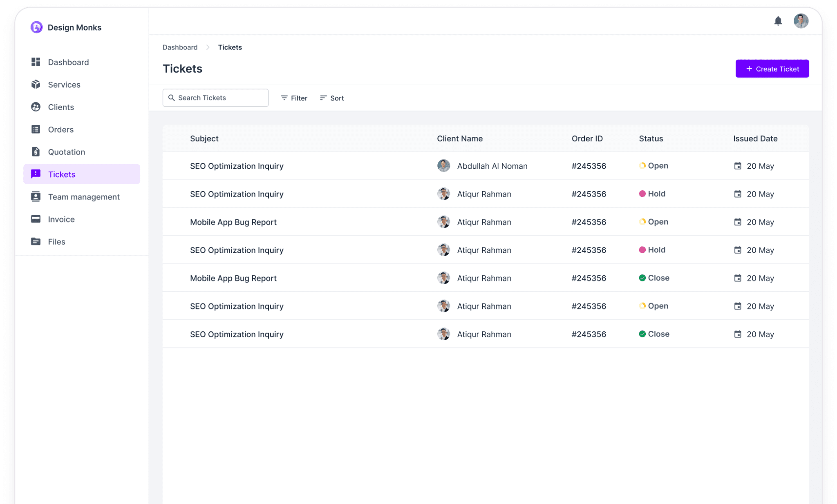The width and height of the screenshot is (837, 504).
Task: Open Dashboard from the sidebar
Action: click(x=82, y=62)
